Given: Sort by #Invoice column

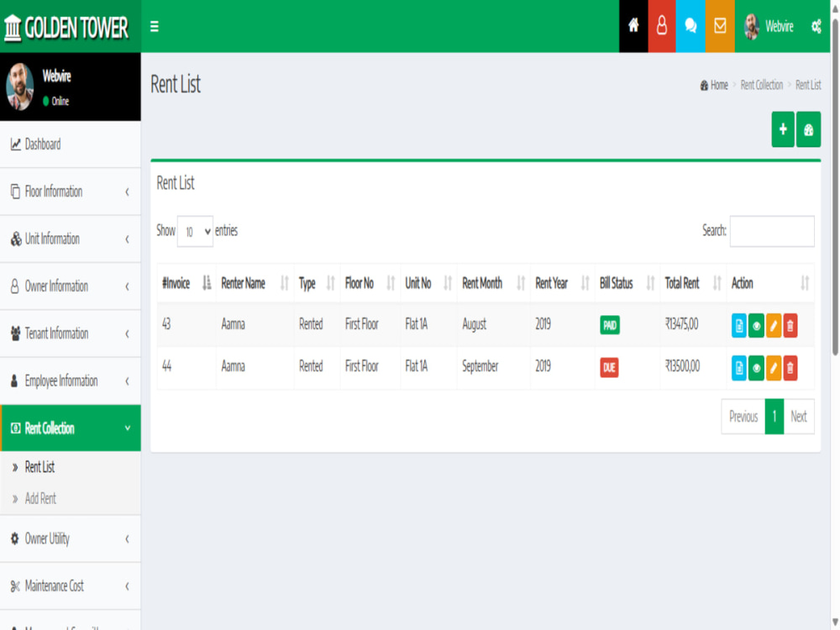Looking at the screenshot, I should click(x=186, y=283).
